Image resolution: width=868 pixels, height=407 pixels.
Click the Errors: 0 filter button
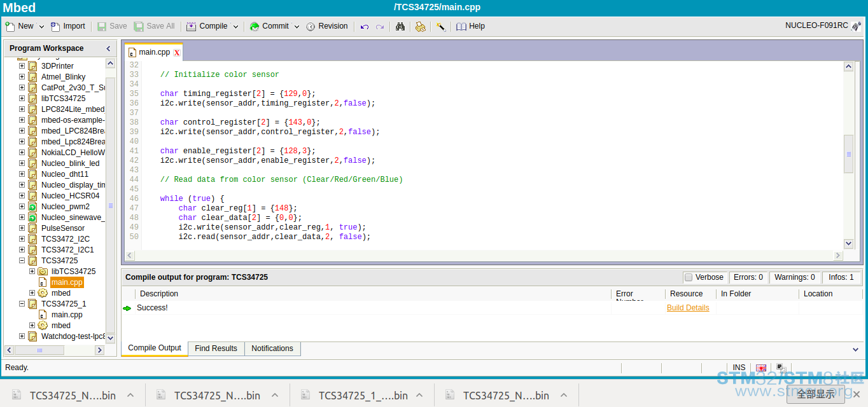coord(748,277)
